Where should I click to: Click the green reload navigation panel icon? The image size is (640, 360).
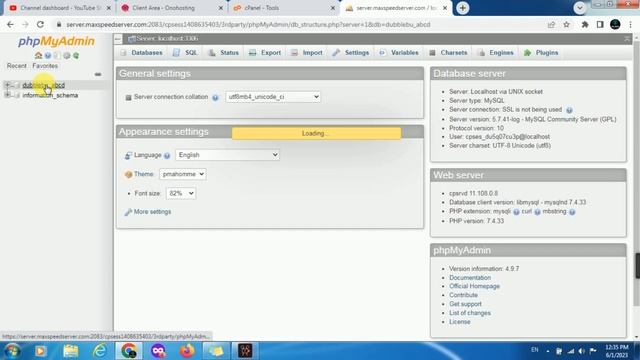click(x=76, y=56)
